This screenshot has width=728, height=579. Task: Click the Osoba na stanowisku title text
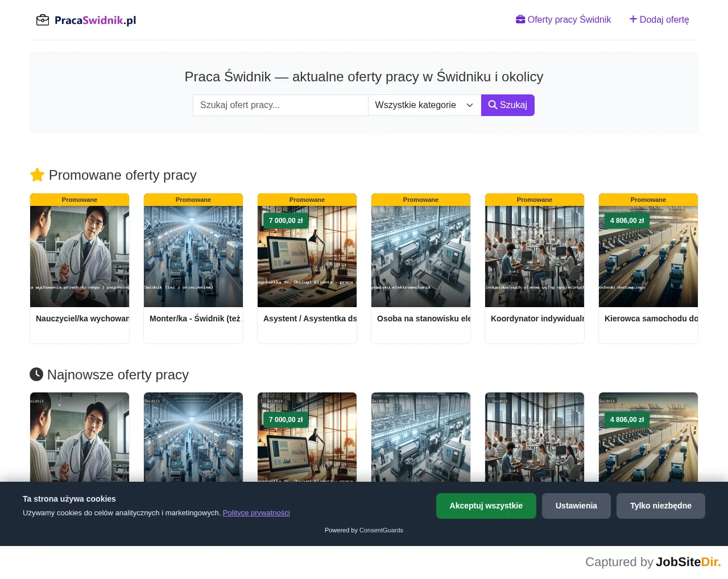(x=424, y=319)
